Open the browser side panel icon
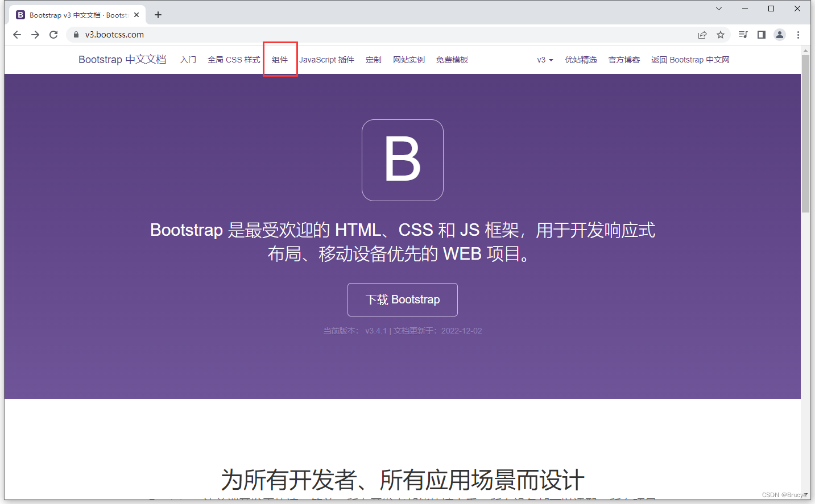 [x=762, y=35]
